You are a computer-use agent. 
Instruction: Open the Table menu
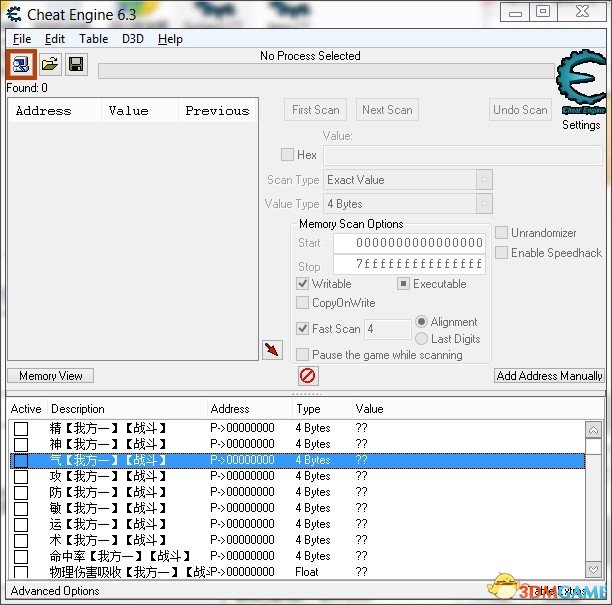click(94, 39)
